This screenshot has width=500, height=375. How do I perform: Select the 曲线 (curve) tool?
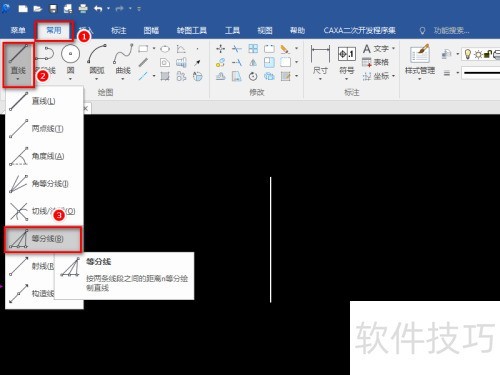pos(123,62)
